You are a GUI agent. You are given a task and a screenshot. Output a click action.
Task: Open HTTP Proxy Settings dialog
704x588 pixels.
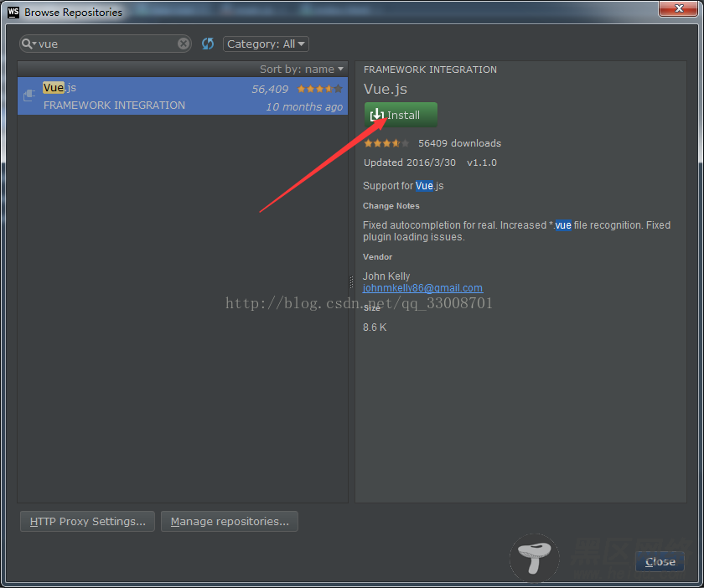tap(87, 522)
